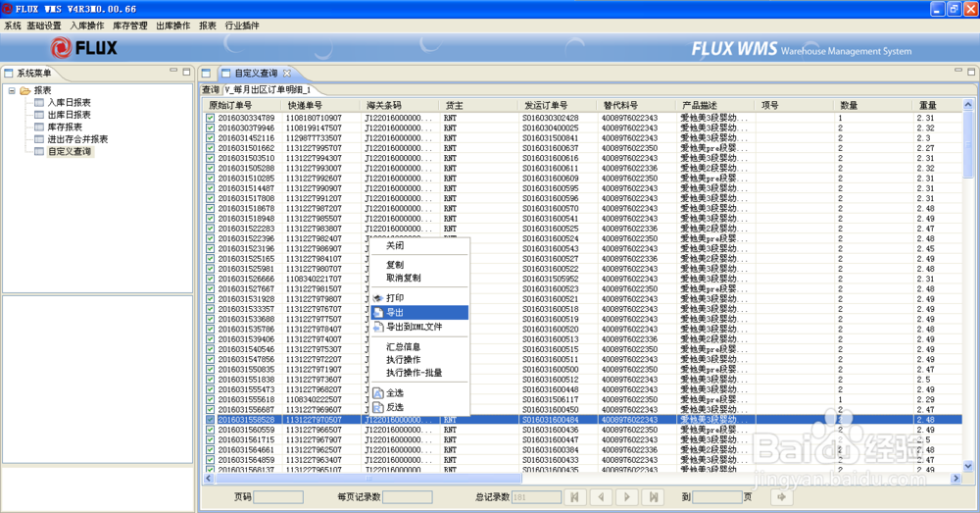The width and height of the screenshot is (980, 513).
Task: Toggle checkbox for order 2016031510285
Action: point(210,179)
